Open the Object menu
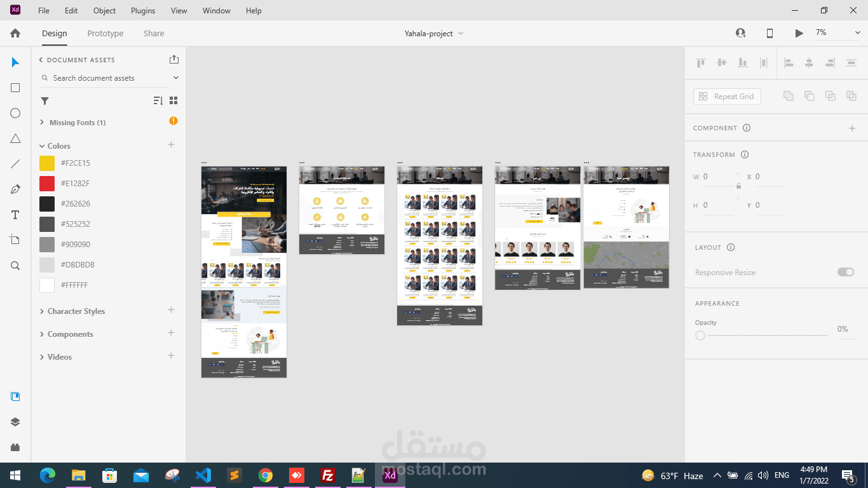This screenshot has height=488, width=868. point(104,11)
